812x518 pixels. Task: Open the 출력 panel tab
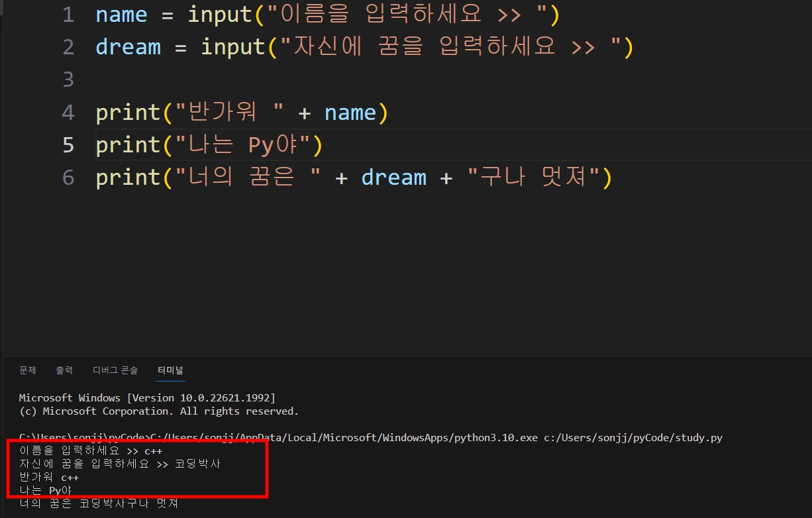pos(64,370)
